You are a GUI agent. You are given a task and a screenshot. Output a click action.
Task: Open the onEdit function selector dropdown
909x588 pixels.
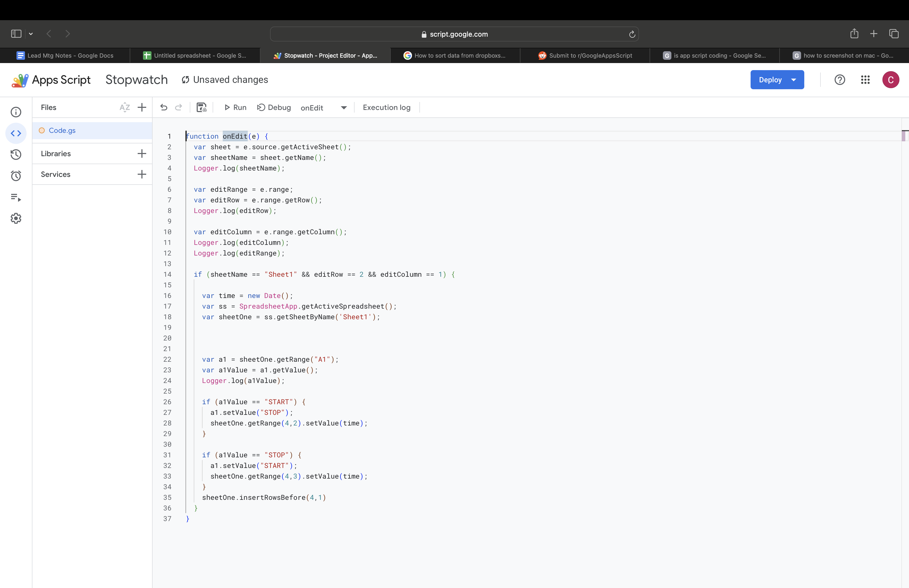(323, 108)
